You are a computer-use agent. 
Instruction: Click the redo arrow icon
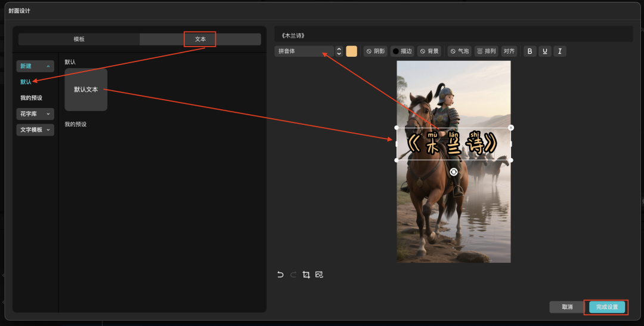coord(293,275)
